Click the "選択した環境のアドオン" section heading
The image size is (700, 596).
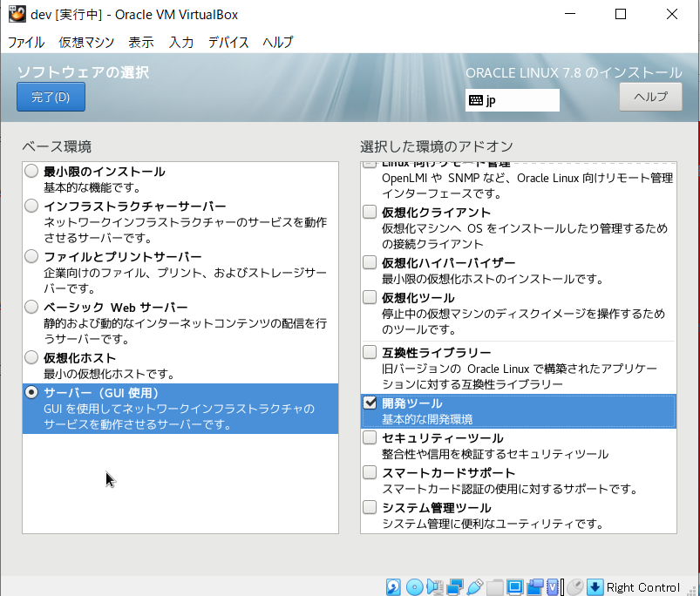[437, 146]
